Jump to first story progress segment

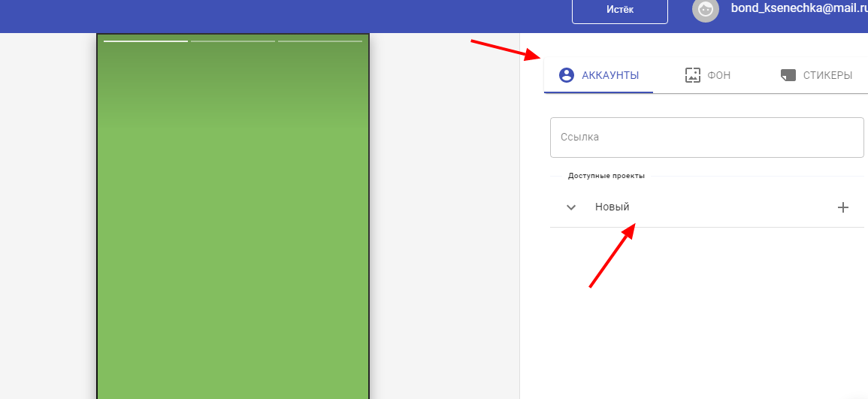coord(146,41)
